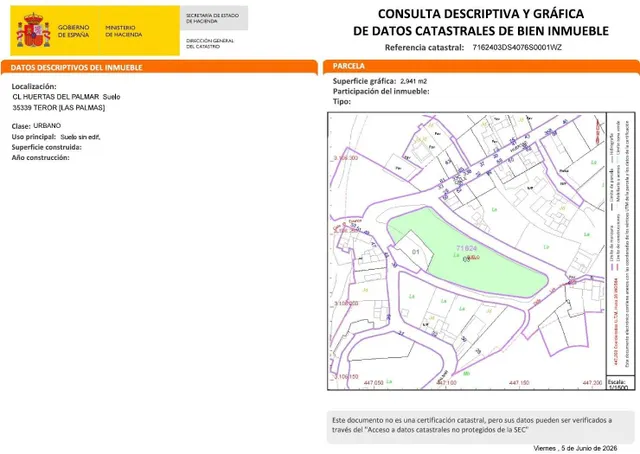Click the 'Uso principal:' label

pyautogui.click(x=33, y=137)
